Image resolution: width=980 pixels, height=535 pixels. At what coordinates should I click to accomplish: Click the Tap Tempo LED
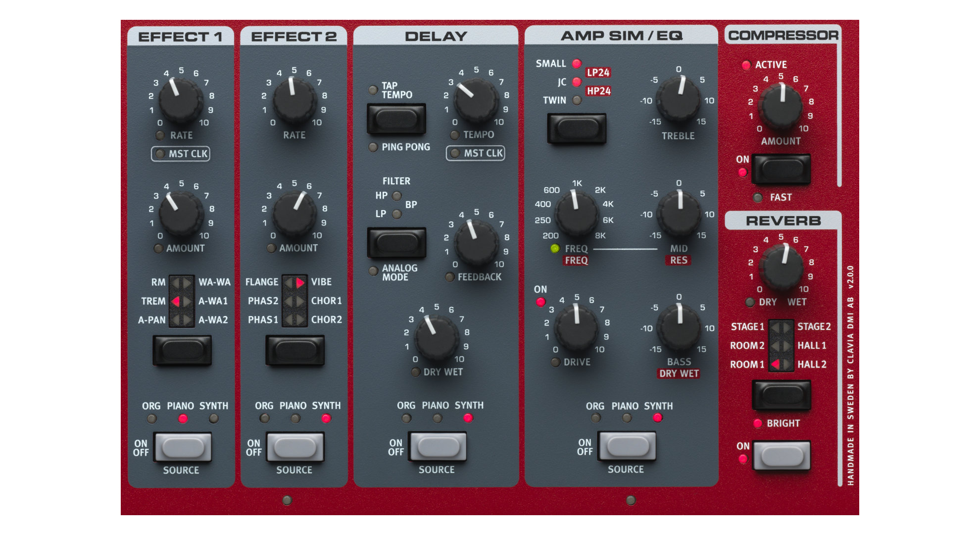pyautogui.click(x=373, y=90)
